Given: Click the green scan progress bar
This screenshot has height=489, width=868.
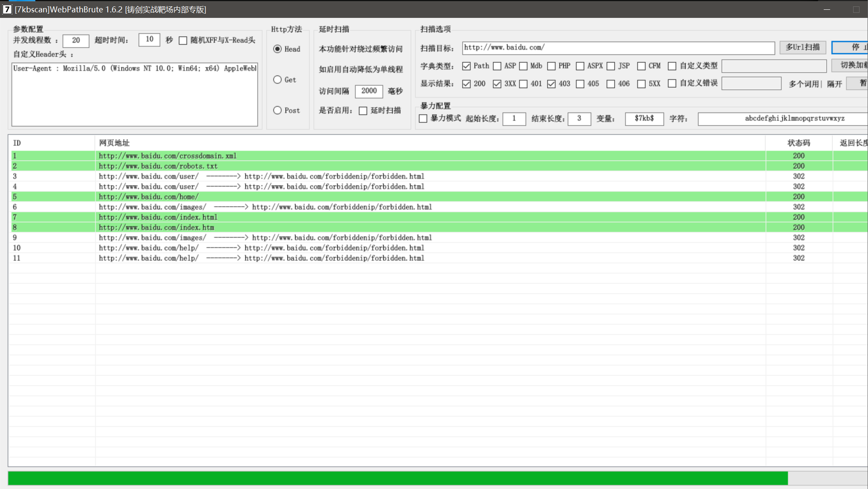Looking at the screenshot, I should point(398,478).
